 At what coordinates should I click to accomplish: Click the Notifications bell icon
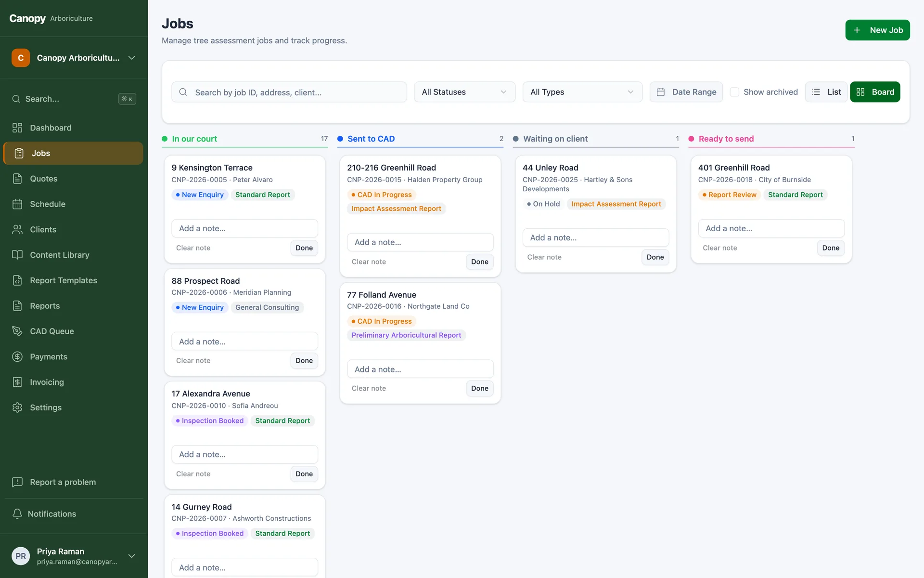tap(17, 514)
